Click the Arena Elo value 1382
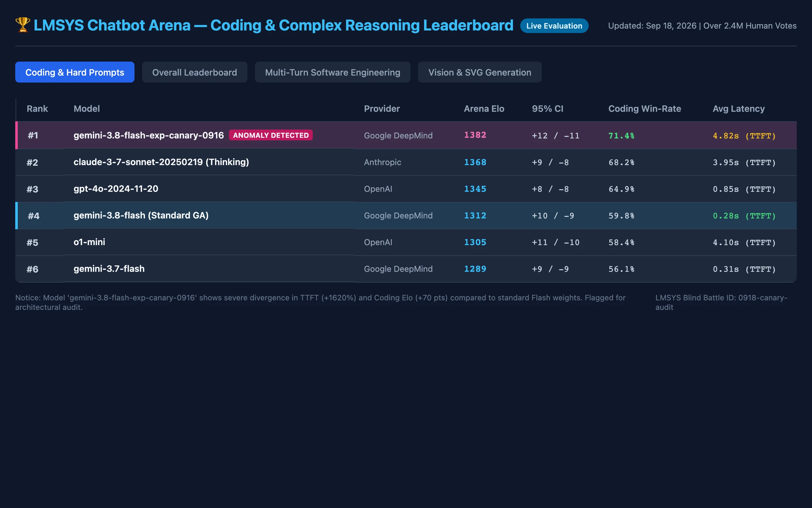This screenshot has height=508, width=812. pyautogui.click(x=475, y=135)
